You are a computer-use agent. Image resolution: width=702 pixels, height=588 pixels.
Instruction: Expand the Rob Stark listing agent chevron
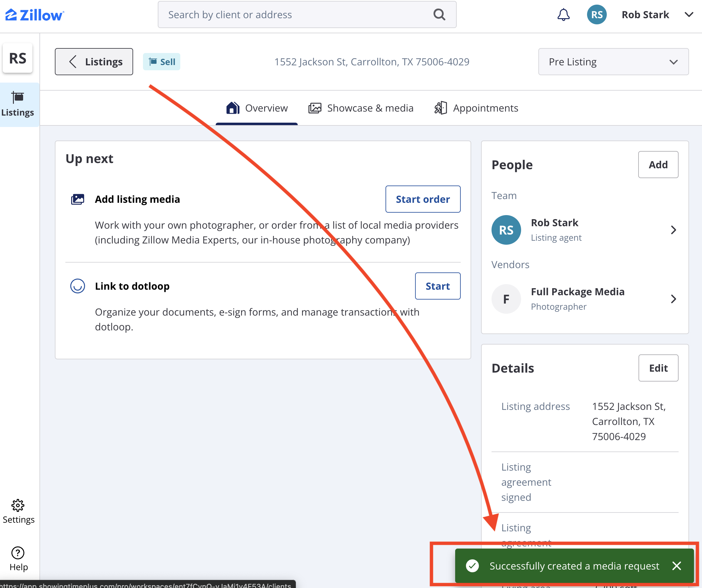[x=673, y=230]
